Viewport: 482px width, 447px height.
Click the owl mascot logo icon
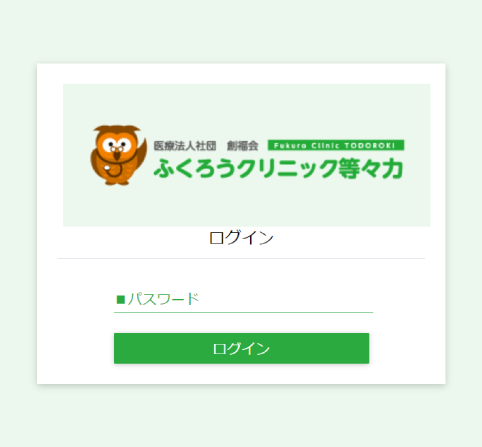119,155
